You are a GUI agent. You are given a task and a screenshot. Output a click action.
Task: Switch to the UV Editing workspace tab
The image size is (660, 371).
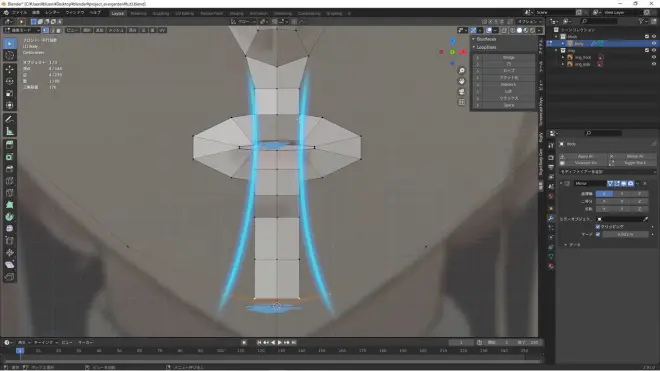click(184, 13)
